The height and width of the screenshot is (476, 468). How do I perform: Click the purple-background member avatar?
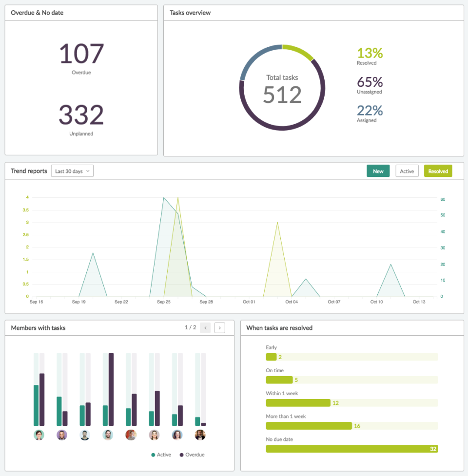tap(61, 435)
